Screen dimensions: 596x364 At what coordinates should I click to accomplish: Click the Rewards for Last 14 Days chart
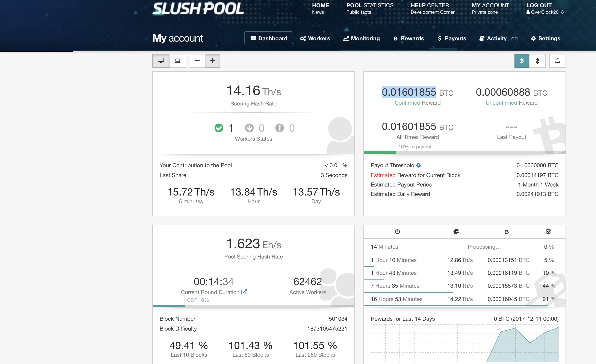coord(464,343)
